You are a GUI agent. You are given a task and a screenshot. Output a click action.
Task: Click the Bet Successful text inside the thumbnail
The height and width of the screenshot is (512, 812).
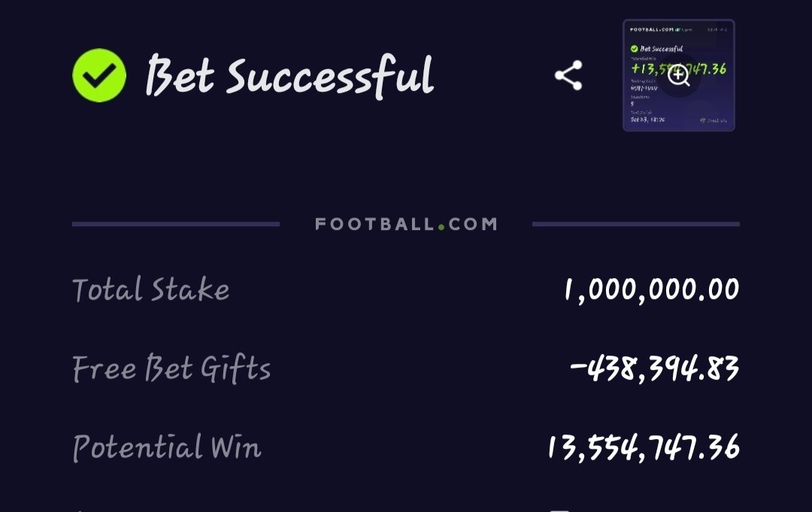[x=662, y=49]
